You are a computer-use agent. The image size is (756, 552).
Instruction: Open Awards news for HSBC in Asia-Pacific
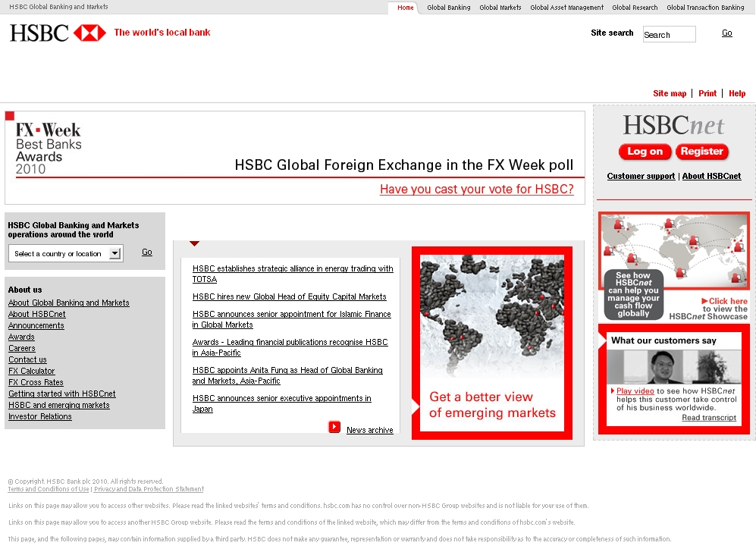coord(290,347)
